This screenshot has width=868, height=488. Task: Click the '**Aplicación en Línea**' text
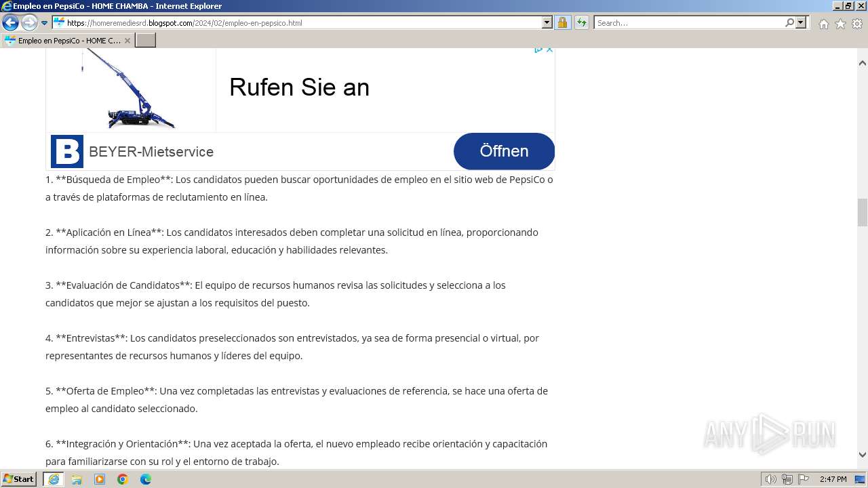click(x=110, y=232)
